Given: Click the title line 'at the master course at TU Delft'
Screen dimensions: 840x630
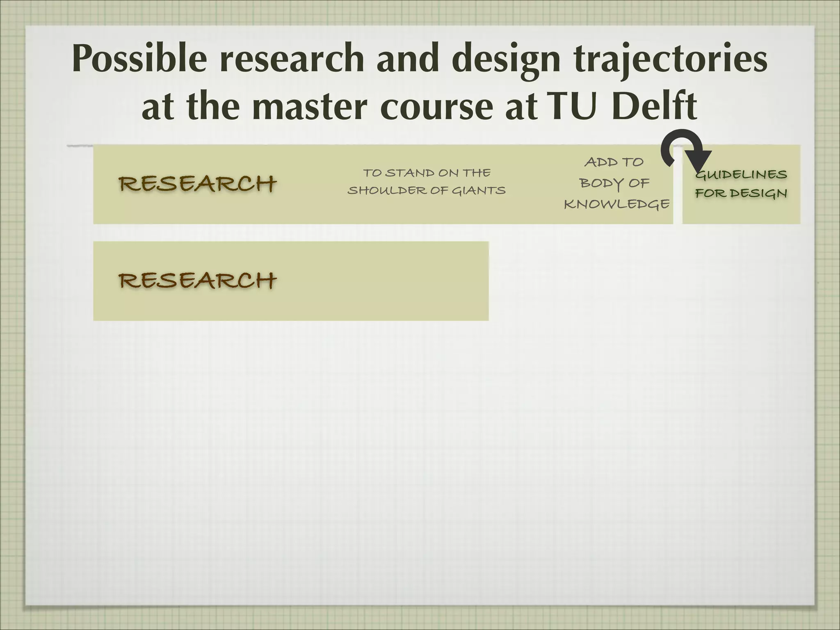Looking at the screenshot, I should pos(419,106).
